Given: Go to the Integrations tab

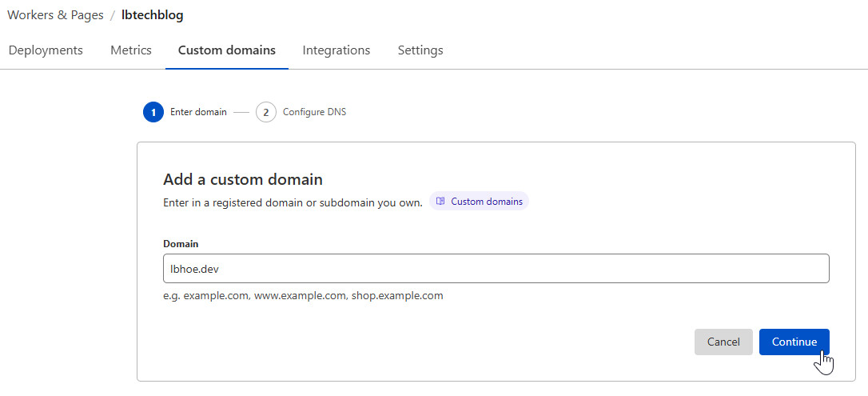Looking at the screenshot, I should tap(336, 50).
